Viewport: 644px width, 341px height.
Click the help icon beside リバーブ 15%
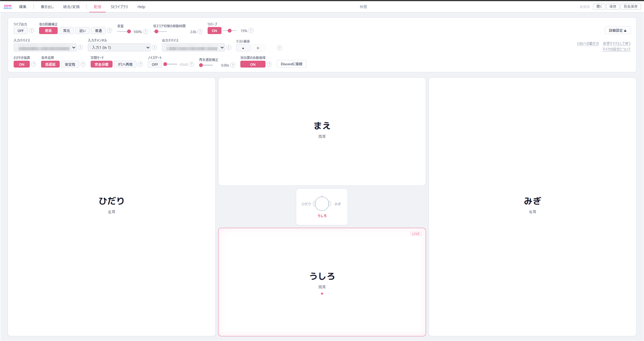point(251,31)
